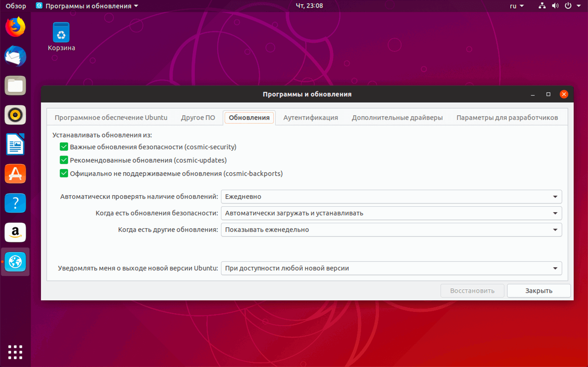Viewport: 588px width, 367px height.
Task: Launch the Amazon dock icon
Action: coord(15,232)
